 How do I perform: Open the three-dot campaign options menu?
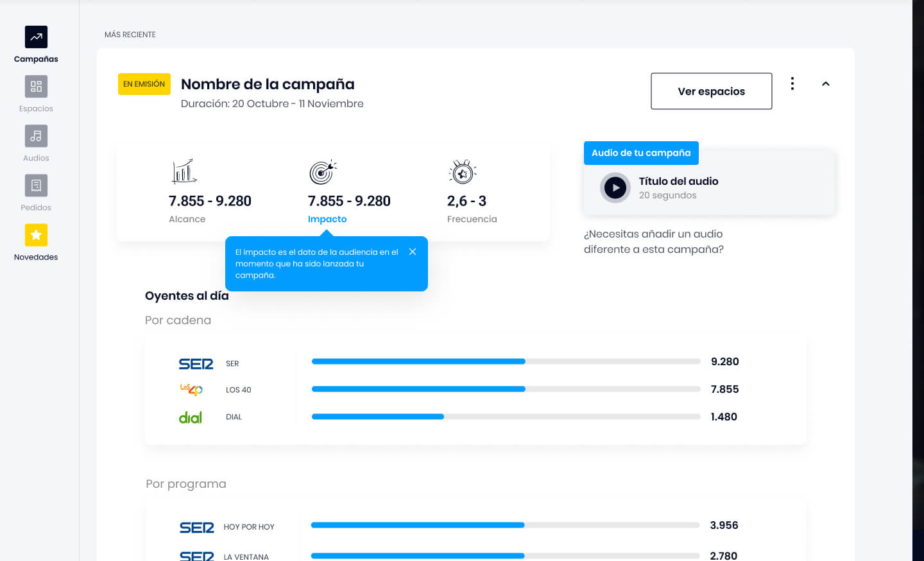(x=792, y=83)
